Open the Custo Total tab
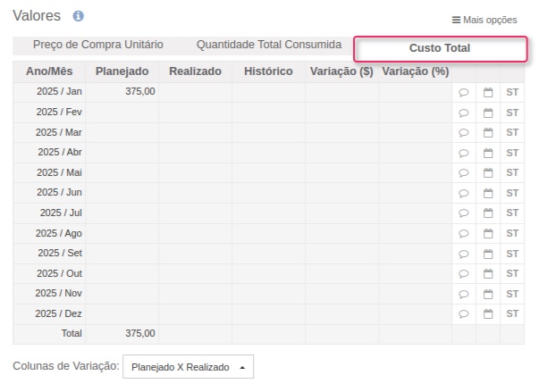 click(x=439, y=48)
